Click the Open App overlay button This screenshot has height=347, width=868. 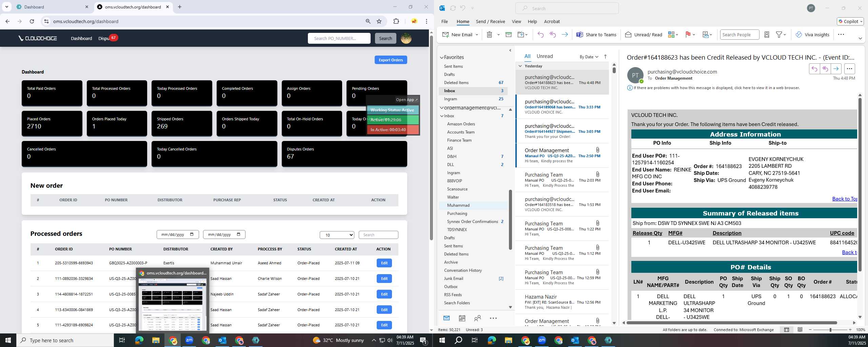407,100
